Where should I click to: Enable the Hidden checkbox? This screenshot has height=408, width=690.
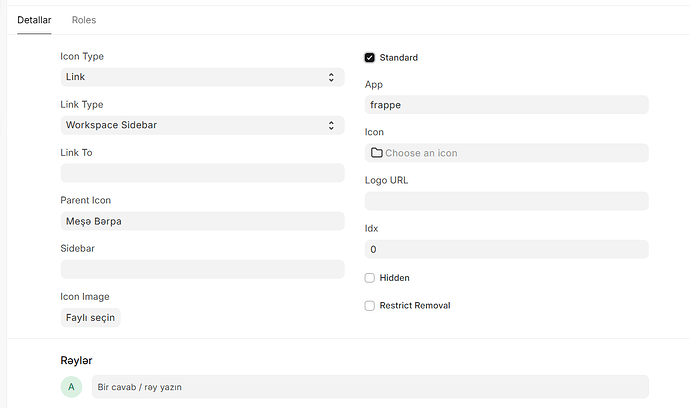point(370,278)
